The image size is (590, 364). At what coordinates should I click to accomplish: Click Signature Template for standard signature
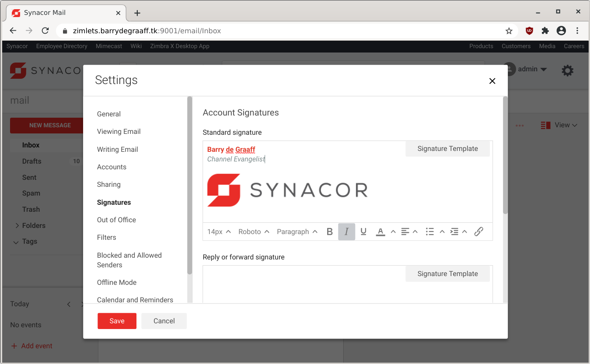448,149
